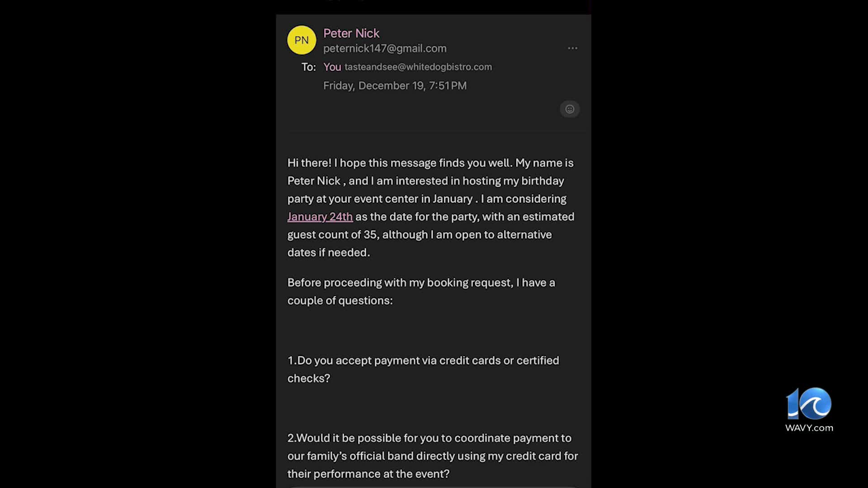Screen dimensions: 868x488
Task: Open the three-dot more options menu
Action: (572, 48)
